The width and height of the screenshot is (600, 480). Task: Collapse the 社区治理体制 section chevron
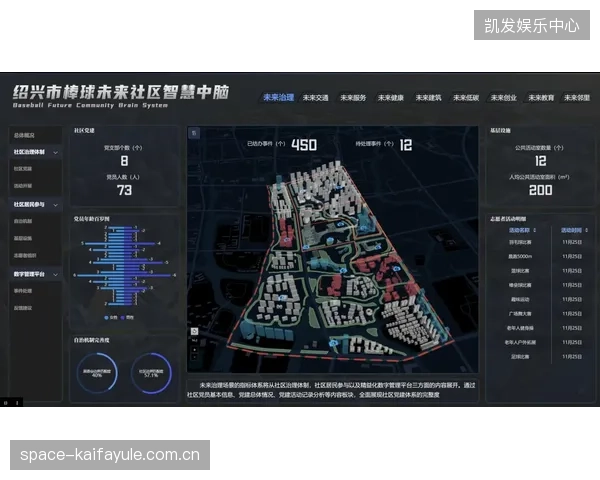[55, 152]
